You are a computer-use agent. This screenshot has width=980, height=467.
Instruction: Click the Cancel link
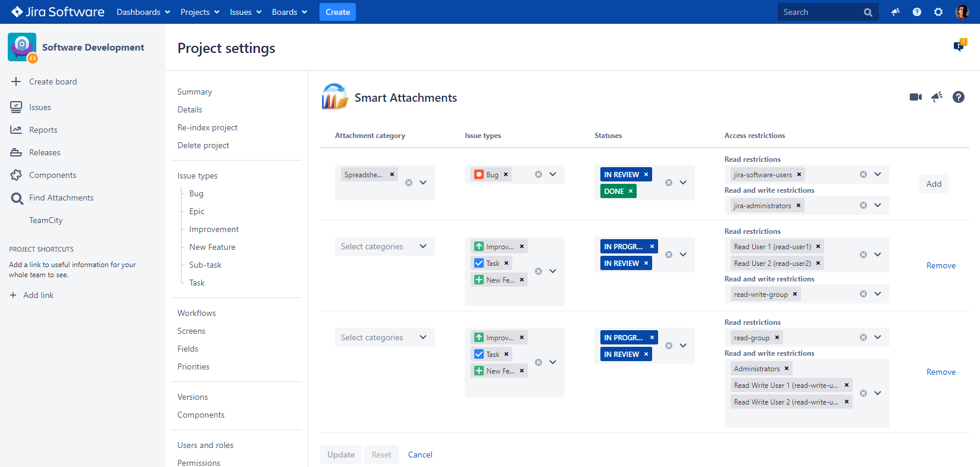pyautogui.click(x=420, y=455)
